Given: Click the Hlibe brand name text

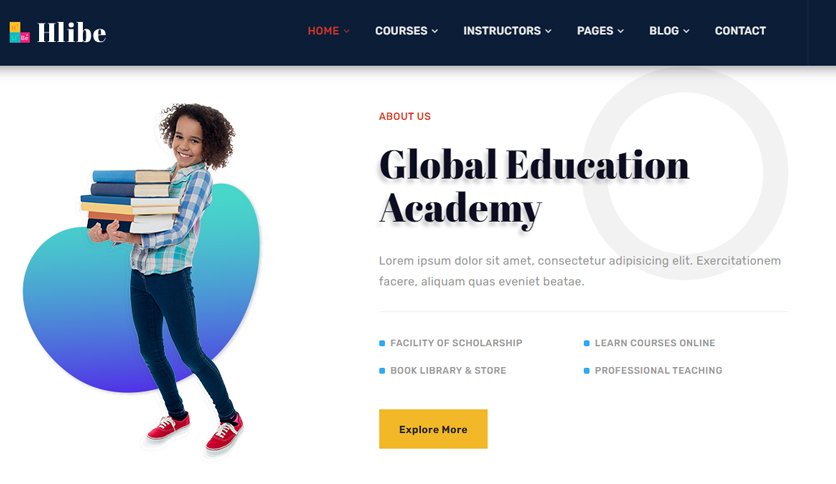Looking at the screenshot, I should 71,33.
